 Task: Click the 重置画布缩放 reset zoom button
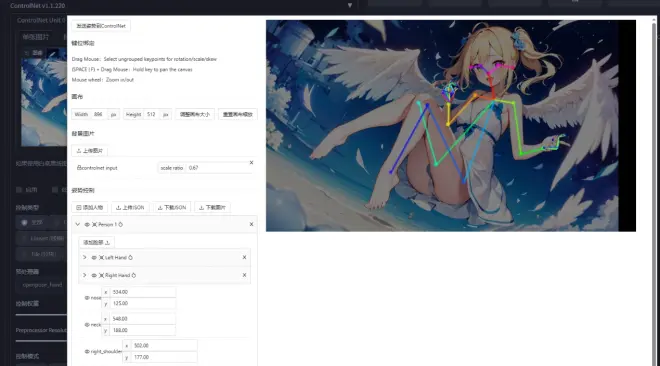(238, 114)
